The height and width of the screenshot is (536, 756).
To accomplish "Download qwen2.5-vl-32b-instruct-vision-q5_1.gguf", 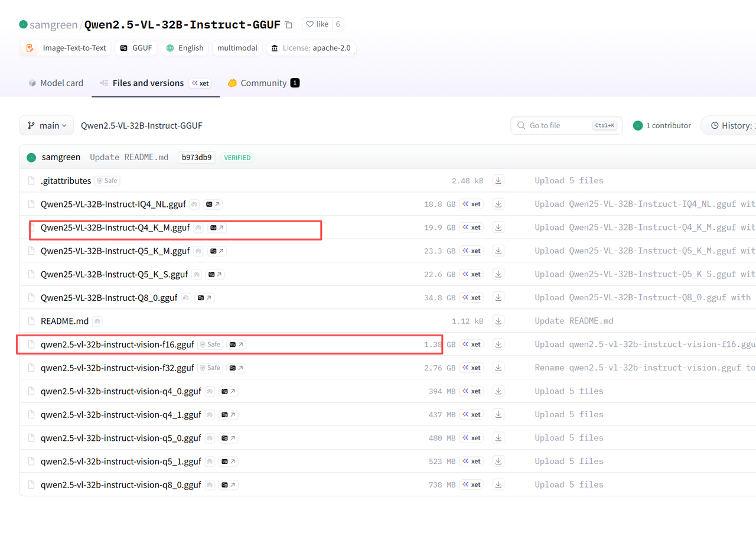I will (x=498, y=461).
